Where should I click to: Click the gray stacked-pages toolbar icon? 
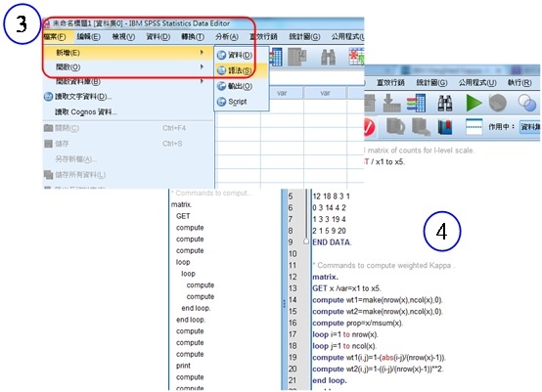tap(421, 127)
